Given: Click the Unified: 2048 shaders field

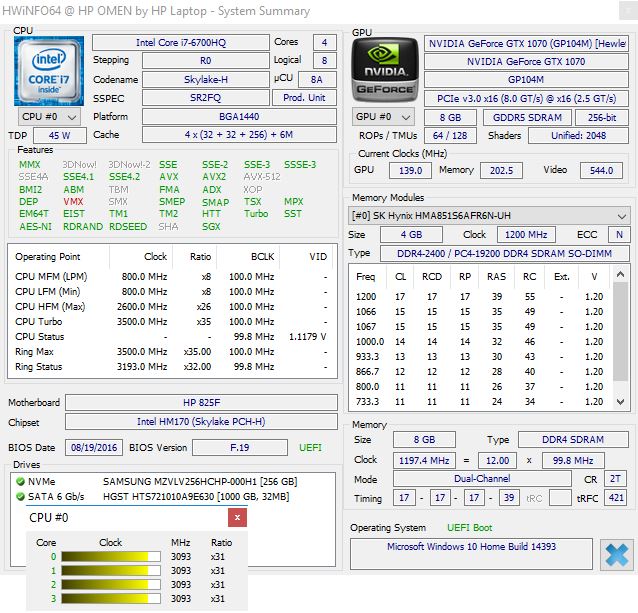Looking at the screenshot, I should point(578,135).
